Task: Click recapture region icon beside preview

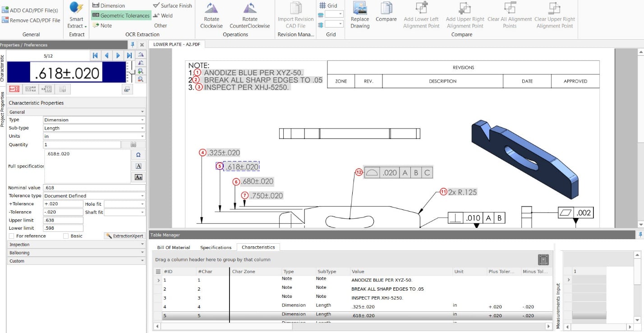Action: click(x=127, y=89)
